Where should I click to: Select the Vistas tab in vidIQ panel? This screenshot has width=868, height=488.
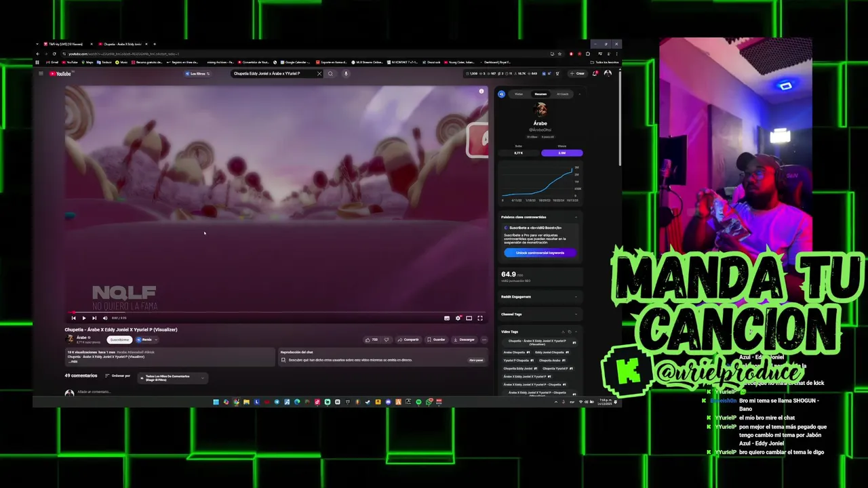click(x=519, y=94)
